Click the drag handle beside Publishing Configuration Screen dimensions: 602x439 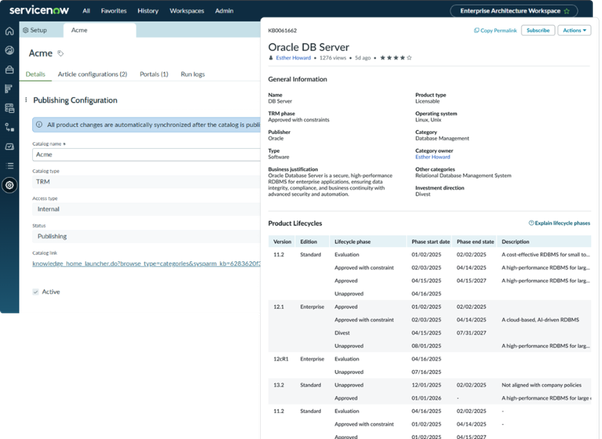pyautogui.click(x=26, y=100)
